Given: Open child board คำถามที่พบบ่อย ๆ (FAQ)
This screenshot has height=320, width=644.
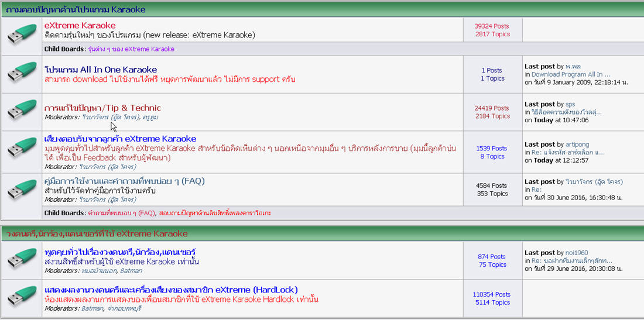Looking at the screenshot, I should 122,213.
